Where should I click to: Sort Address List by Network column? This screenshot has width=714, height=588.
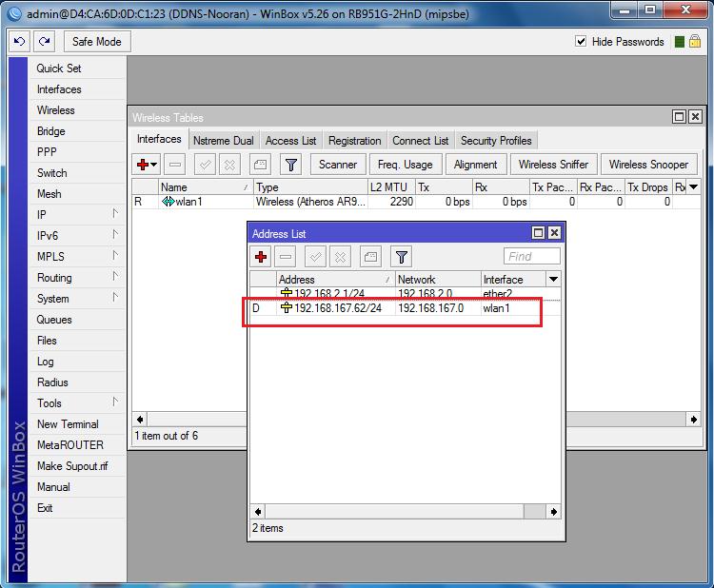[438, 279]
